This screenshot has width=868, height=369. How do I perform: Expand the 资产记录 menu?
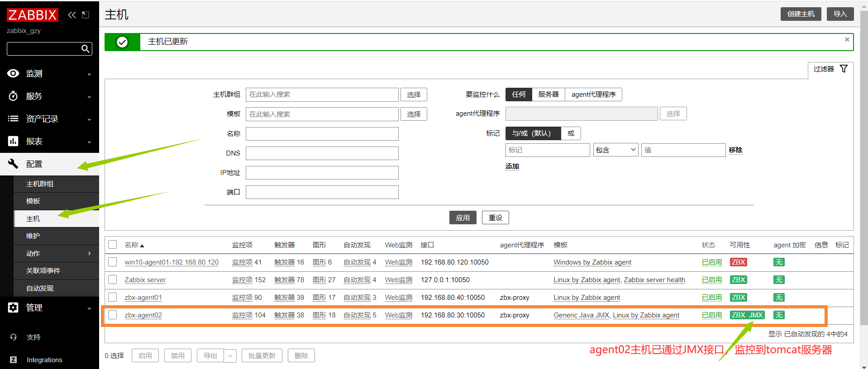pos(89,119)
